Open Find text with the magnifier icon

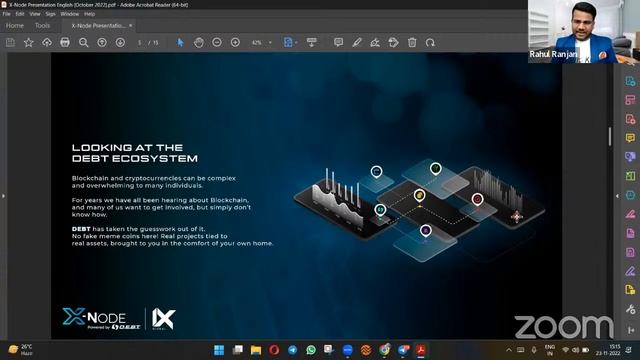(84, 42)
